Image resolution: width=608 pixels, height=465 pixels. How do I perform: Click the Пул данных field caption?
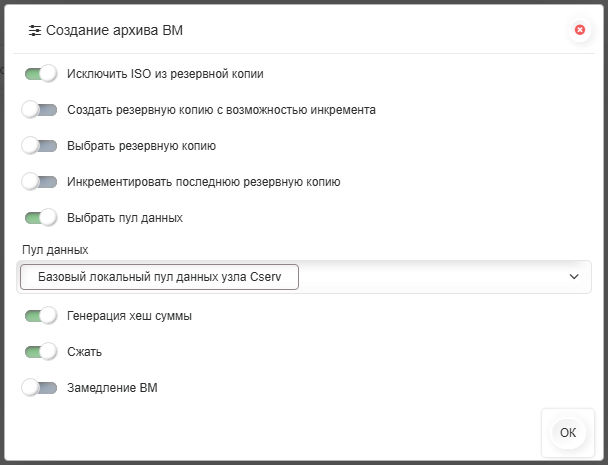[55, 249]
